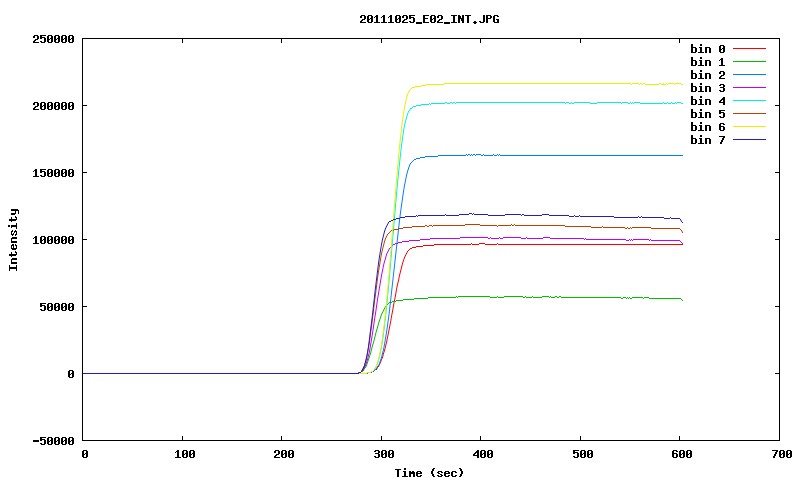The height and width of the screenshot is (480, 800).
Task: Click the 300 x-axis tick label
Action: [384, 454]
